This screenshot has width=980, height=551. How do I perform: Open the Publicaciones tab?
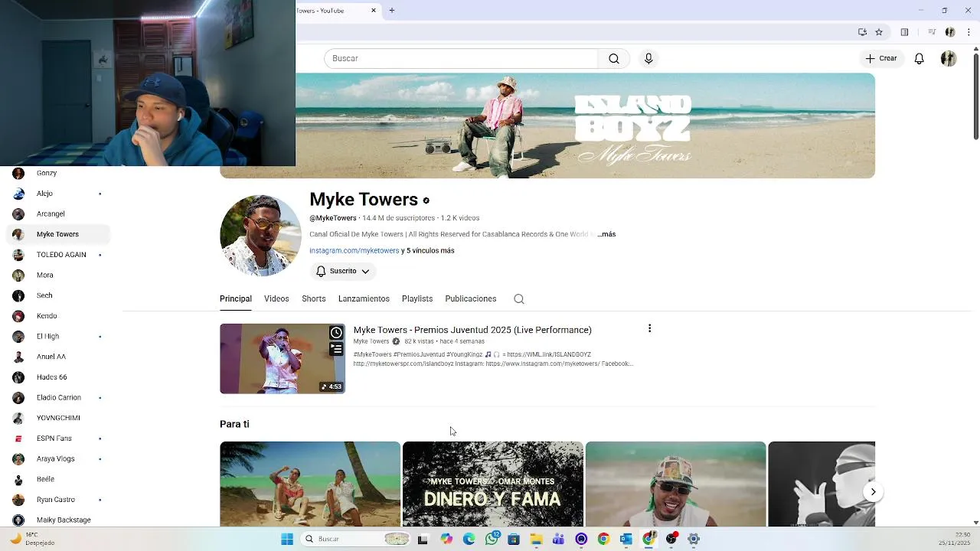(x=471, y=298)
